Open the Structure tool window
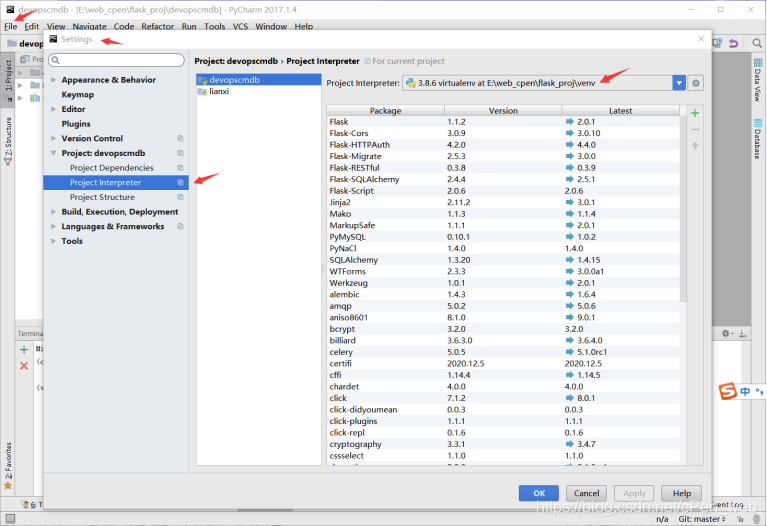The width and height of the screenshot is (767, 526). click(8, 139)
